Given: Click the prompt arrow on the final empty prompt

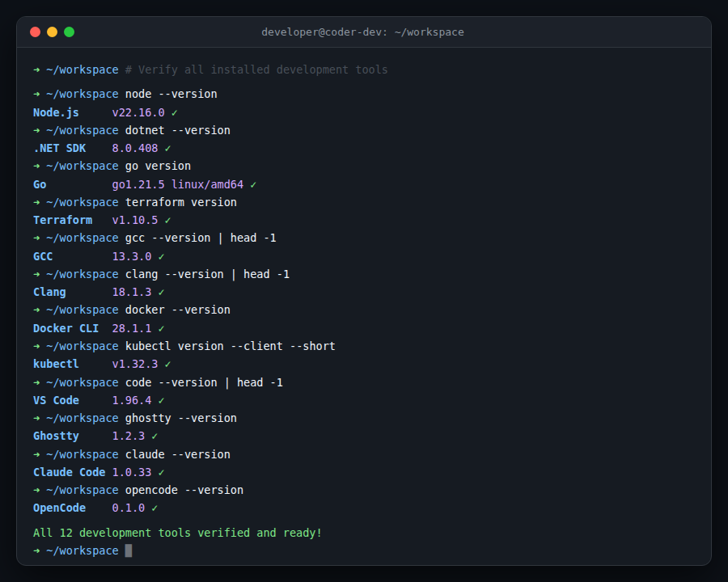Looking at the screenshot, I should click(x=36, y=551).
